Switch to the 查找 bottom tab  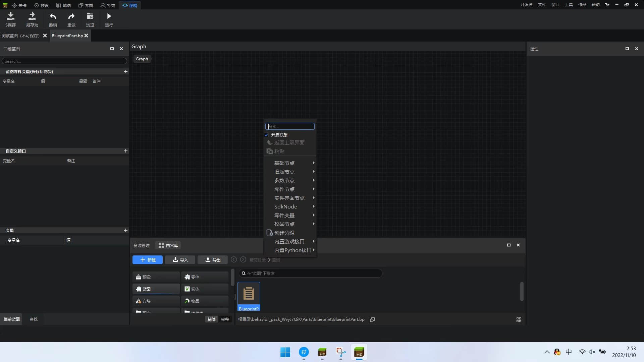(34, 319)
